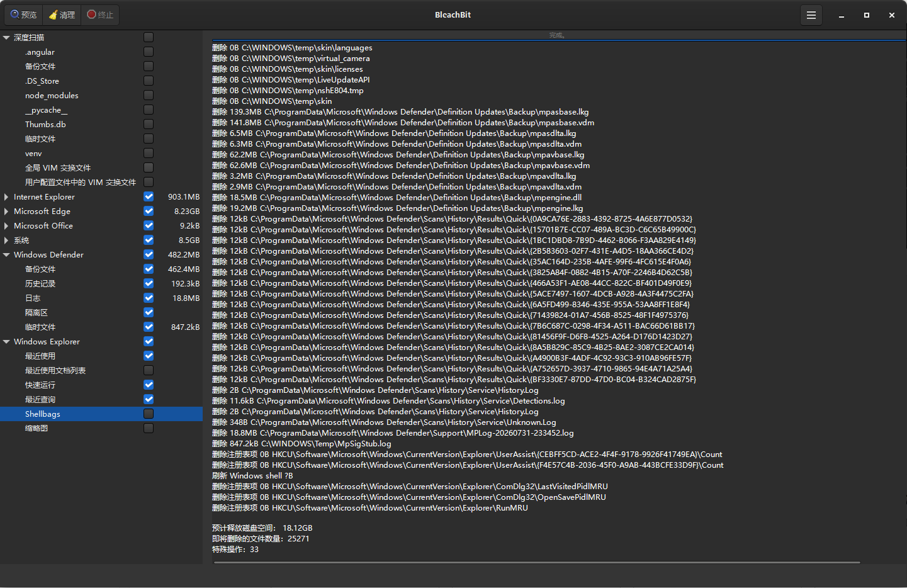Expand the Microsoft Office group

click(6, 226)
